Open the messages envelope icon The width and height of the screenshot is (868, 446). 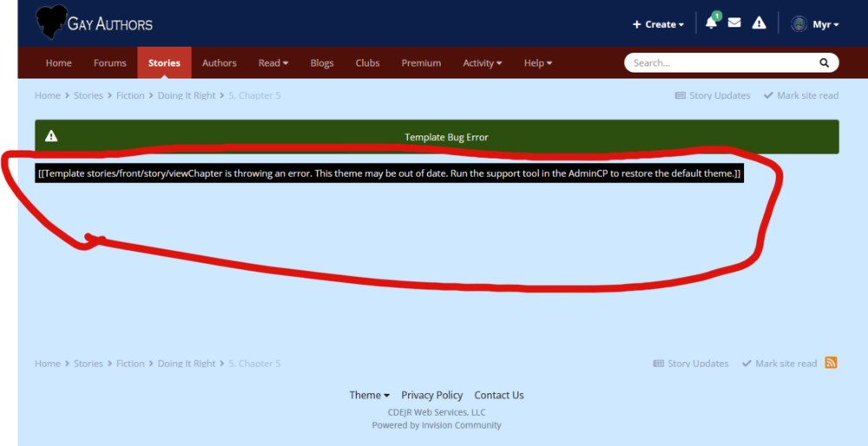click(734, 23)
